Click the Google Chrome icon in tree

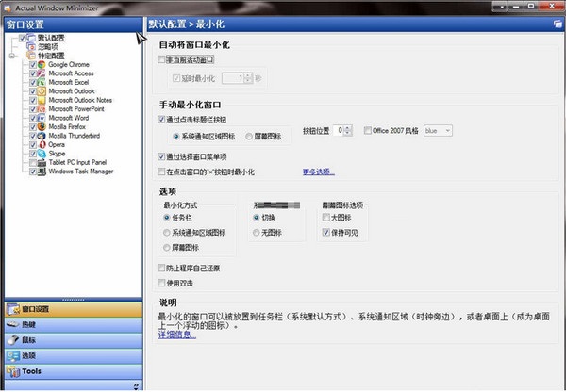coord(42,65)
